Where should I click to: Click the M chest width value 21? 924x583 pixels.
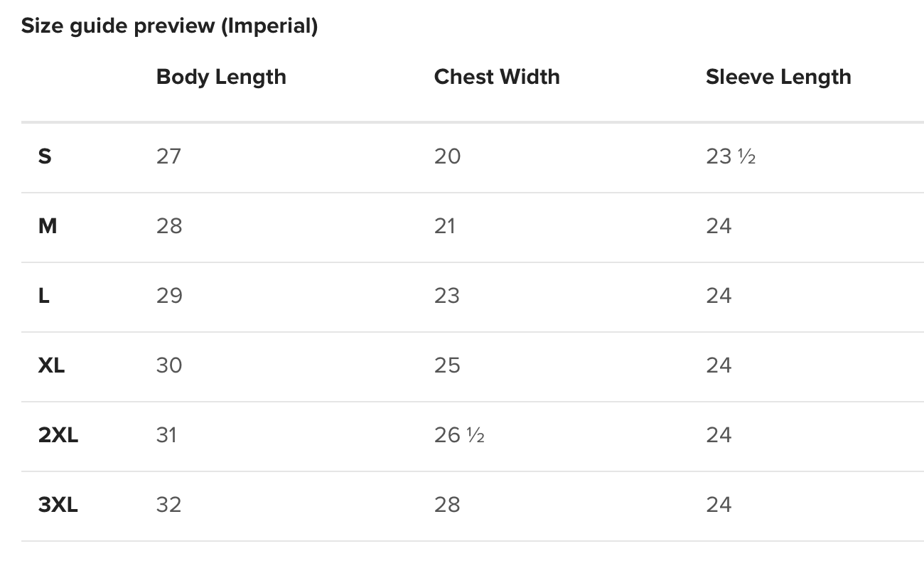coord(445,226)
